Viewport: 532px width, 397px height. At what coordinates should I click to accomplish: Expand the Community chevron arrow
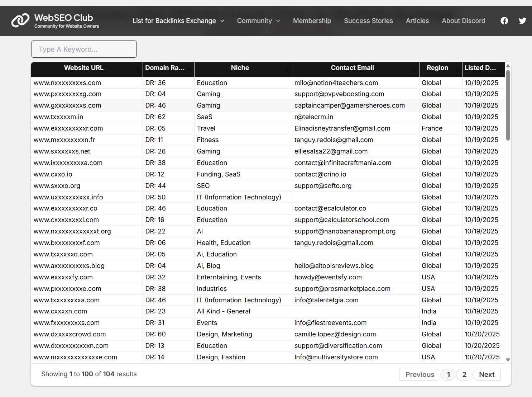278,21
